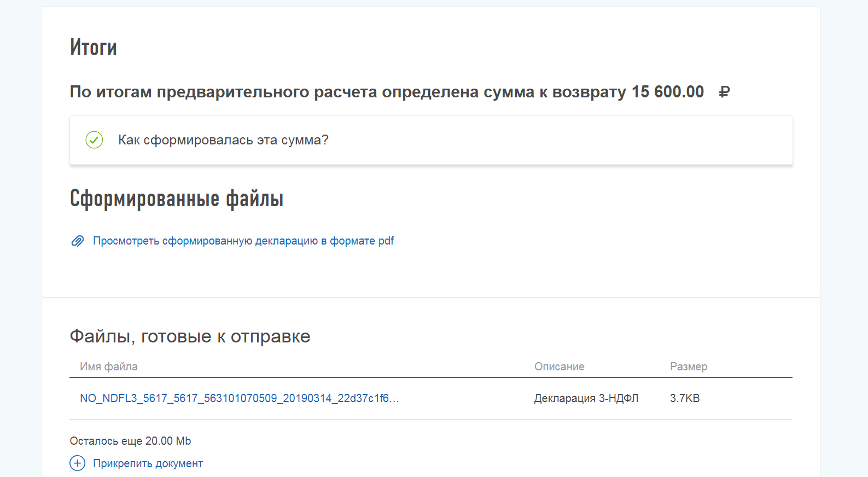Select the 3.7KB file size cell
The image size is (868, 477).
684,398
